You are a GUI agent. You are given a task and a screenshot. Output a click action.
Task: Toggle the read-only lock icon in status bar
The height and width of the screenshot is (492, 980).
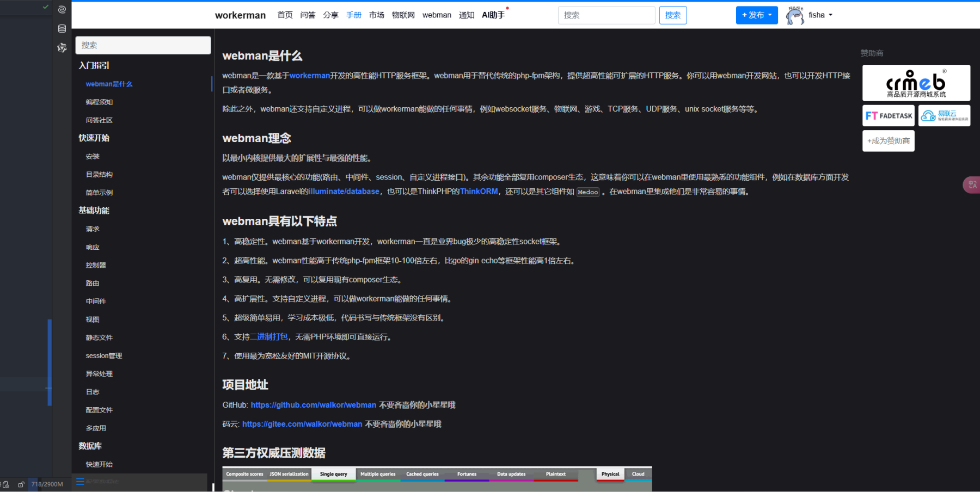[x=21, y=484]
